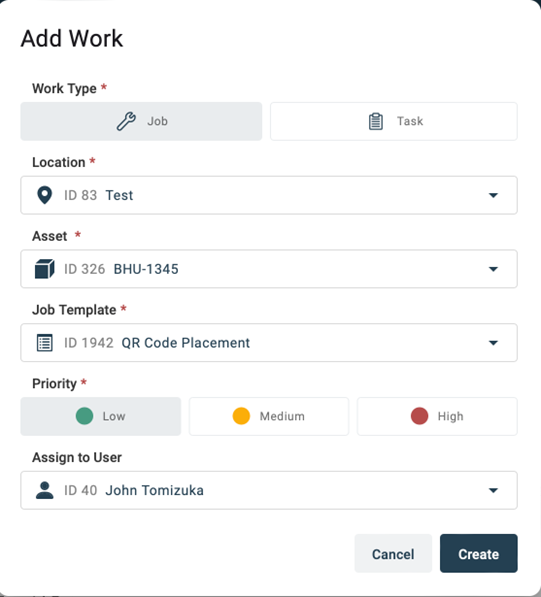Viewport: 541px width, 597px height.
Task: Click the user silhouette icon
Action: click(45, 490)
